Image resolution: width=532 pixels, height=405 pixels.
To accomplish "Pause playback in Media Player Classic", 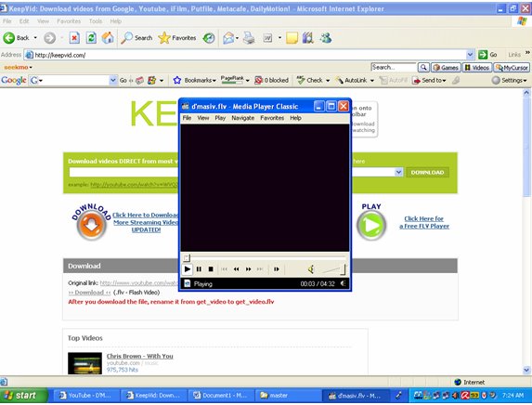I will (200, 269).
